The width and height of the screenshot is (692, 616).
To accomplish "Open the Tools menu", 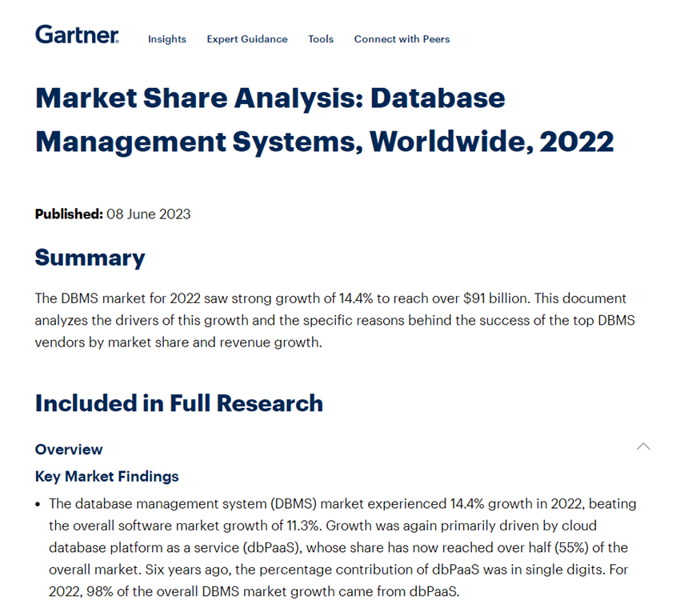I will [x=321, y=39].
